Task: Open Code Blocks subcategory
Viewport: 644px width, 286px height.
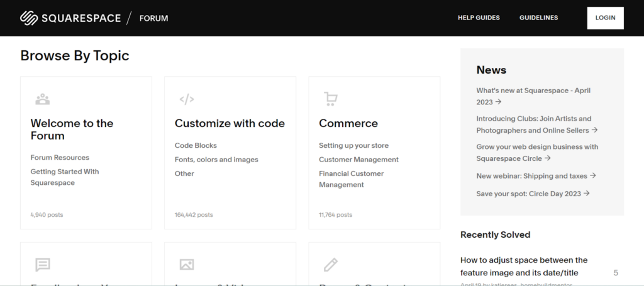Action: tap(196, 146)
